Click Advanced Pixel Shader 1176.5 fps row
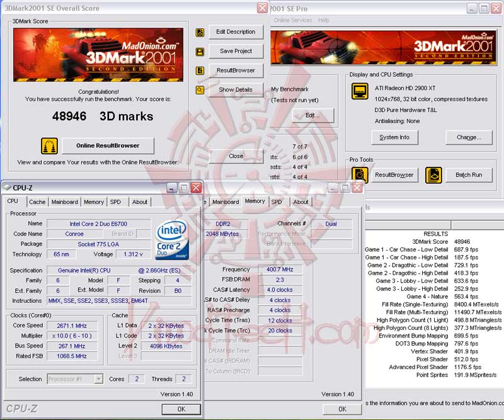 coord(435,367)
